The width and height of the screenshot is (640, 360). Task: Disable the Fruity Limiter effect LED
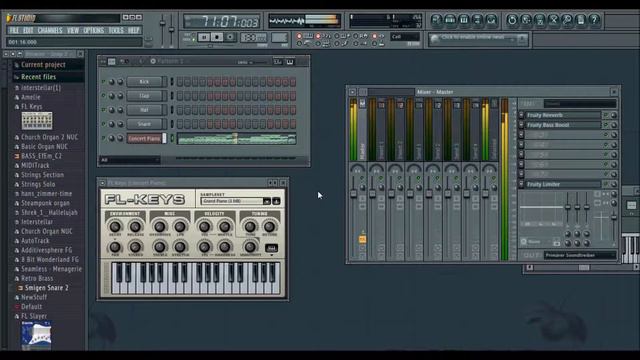click(x=606, y=184)
